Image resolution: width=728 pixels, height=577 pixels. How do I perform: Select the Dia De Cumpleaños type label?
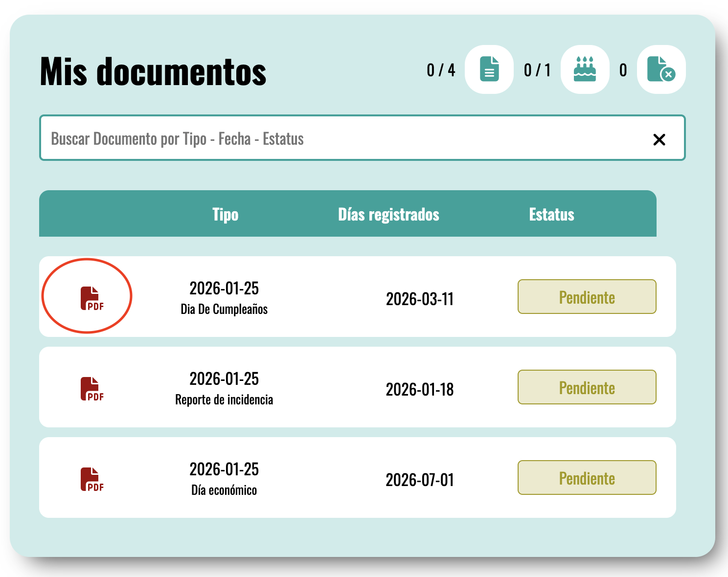224,310
